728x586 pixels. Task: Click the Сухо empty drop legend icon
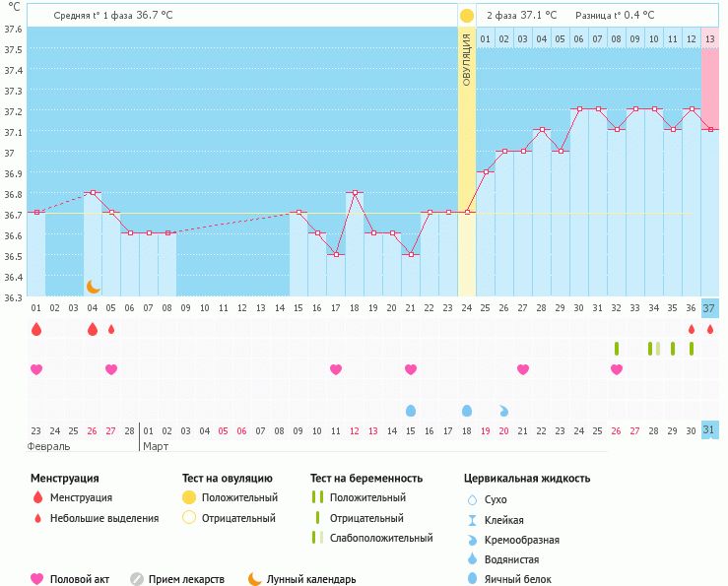472,500
